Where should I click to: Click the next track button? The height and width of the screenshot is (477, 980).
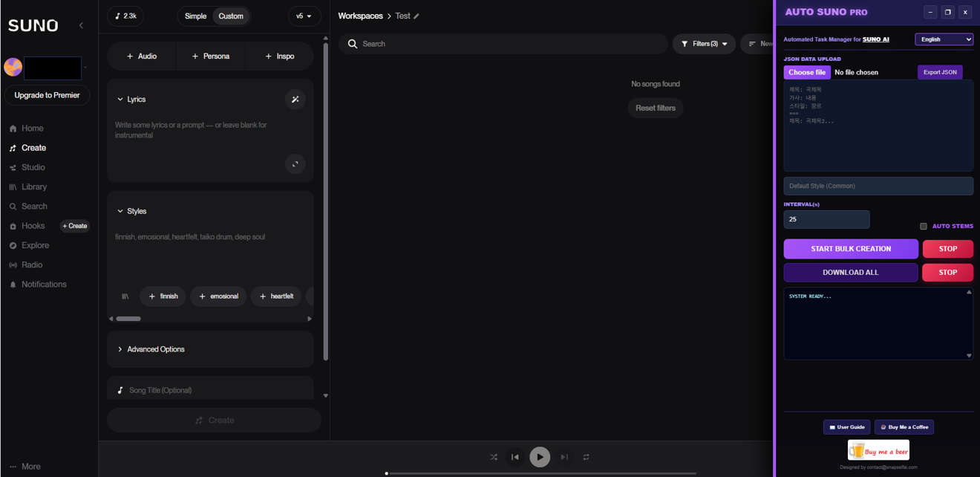(x=564, y=458)
